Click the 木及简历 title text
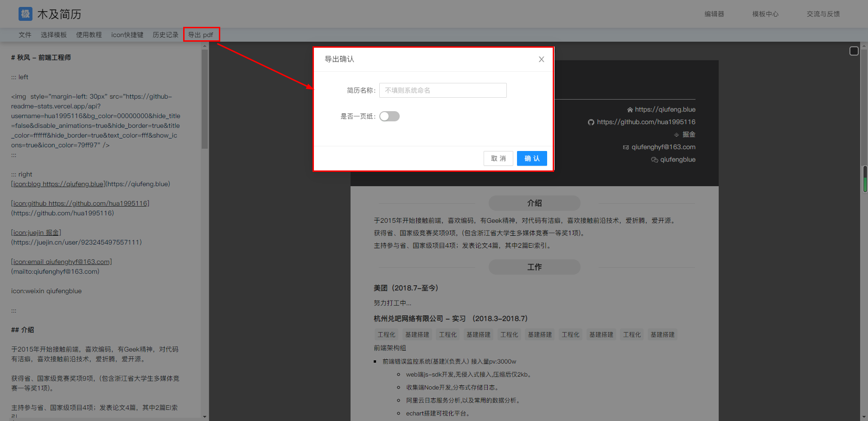Image resolution: width=868 pixels, height=421 pixels. (x=59, y=14)
